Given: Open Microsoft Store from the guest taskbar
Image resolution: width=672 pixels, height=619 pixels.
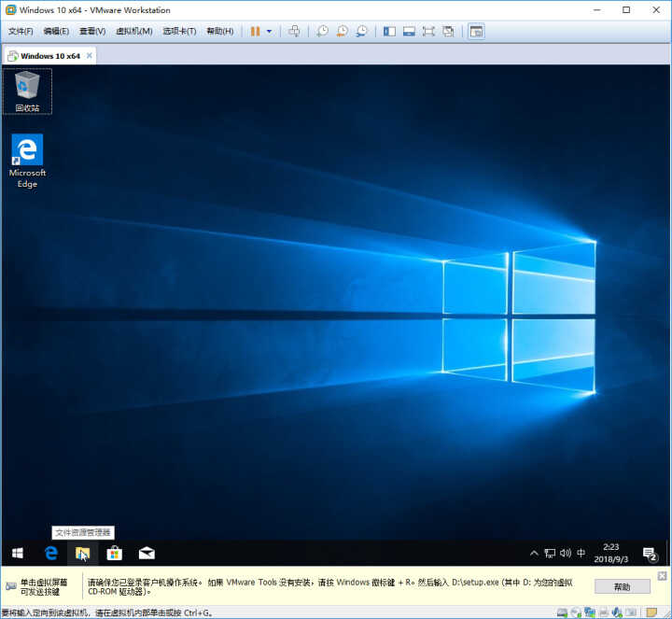Looking at the screenshot, I should [x=115, y=554].
